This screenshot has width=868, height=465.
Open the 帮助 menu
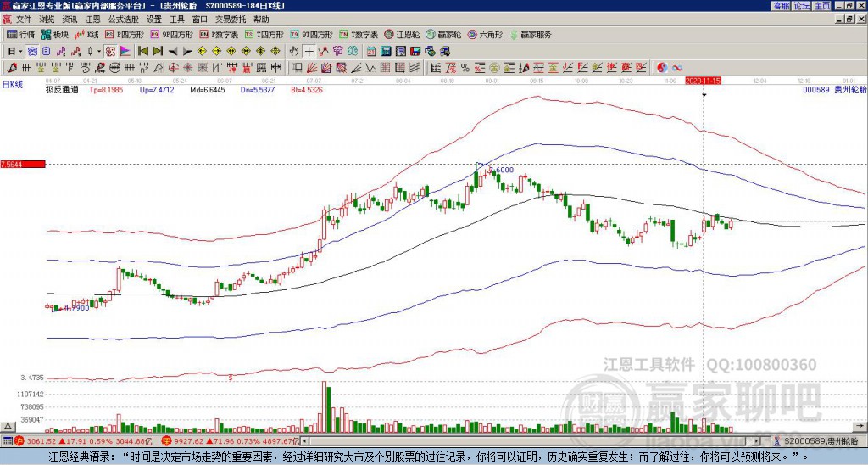[x=261, y=20]
